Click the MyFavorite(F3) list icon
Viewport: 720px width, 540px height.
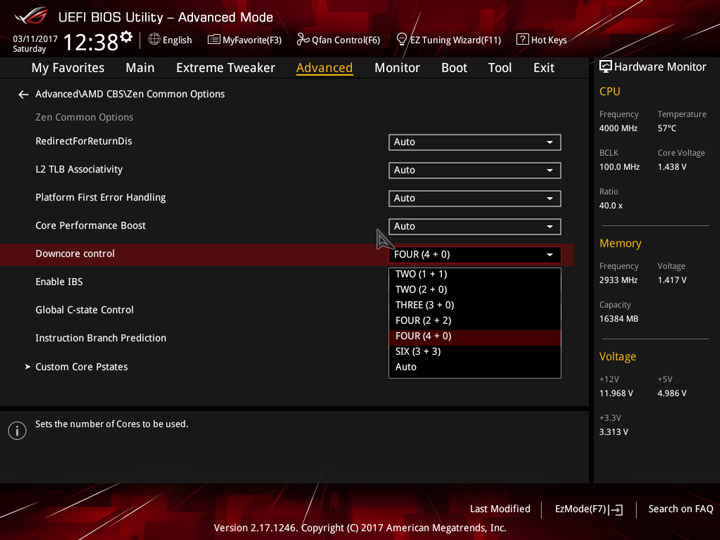pos(214,40)
